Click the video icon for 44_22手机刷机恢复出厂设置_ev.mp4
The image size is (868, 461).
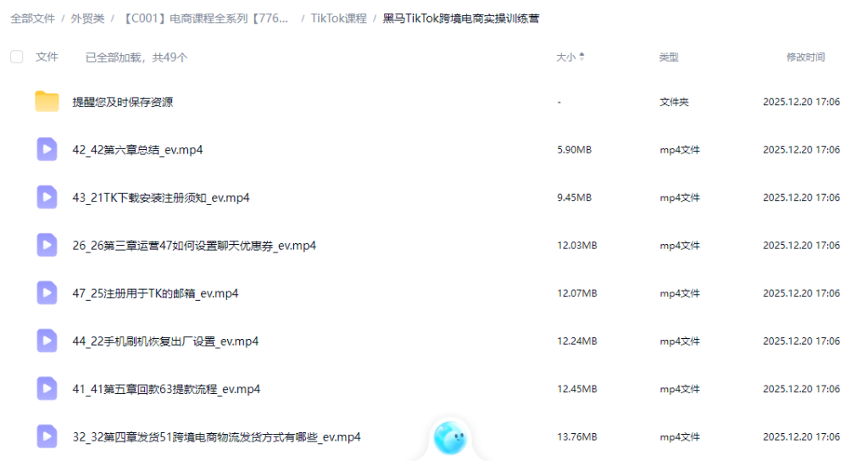click(x=47, y=341)
